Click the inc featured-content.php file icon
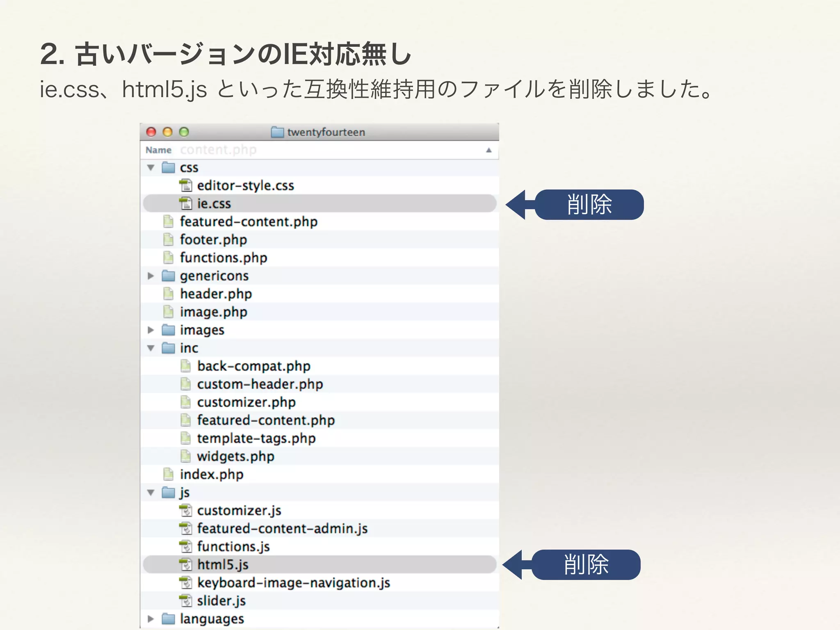 click(x=186, y=420)
